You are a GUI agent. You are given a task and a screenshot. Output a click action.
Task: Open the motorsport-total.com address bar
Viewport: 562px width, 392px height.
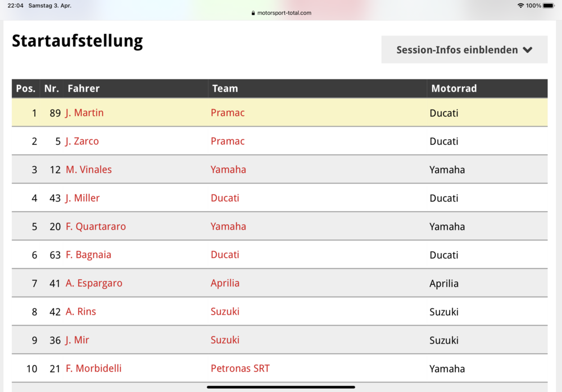click(281, 13)
